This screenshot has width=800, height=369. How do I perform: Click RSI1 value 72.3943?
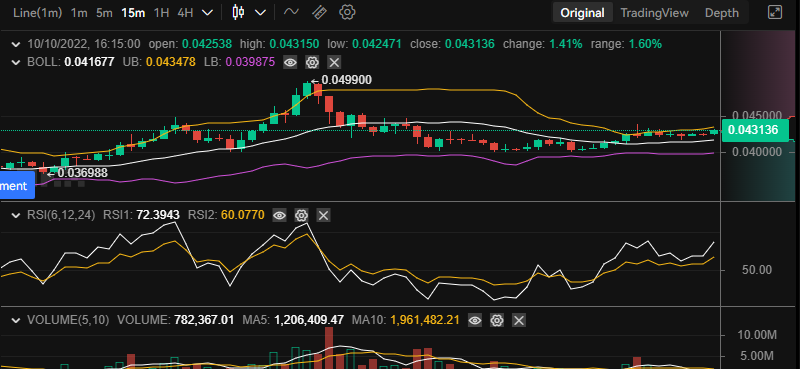pyautogui.click(x=158, y=215)
